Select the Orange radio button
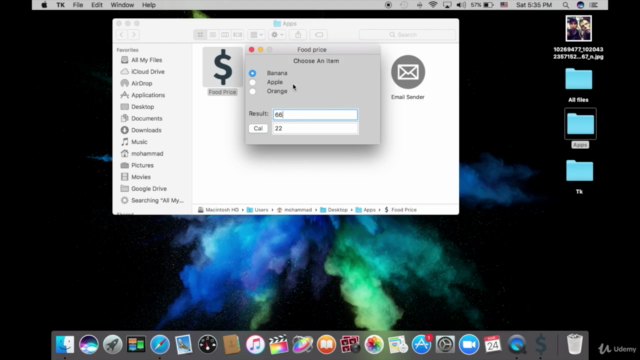Image resolution: width=640 pixels, height=360 pixels. pyautogui.click(x=253, y=91)
